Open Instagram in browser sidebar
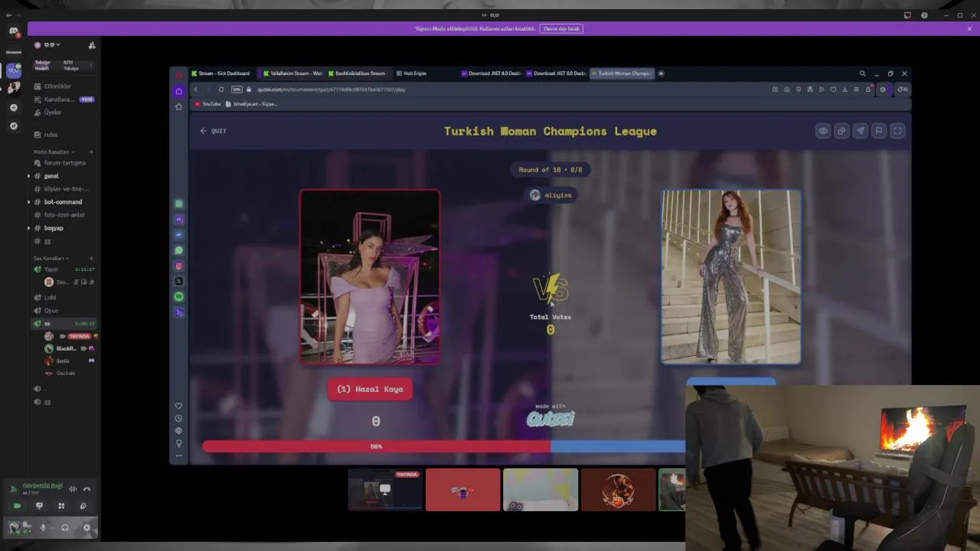980x551 pixels. [179, 266]
